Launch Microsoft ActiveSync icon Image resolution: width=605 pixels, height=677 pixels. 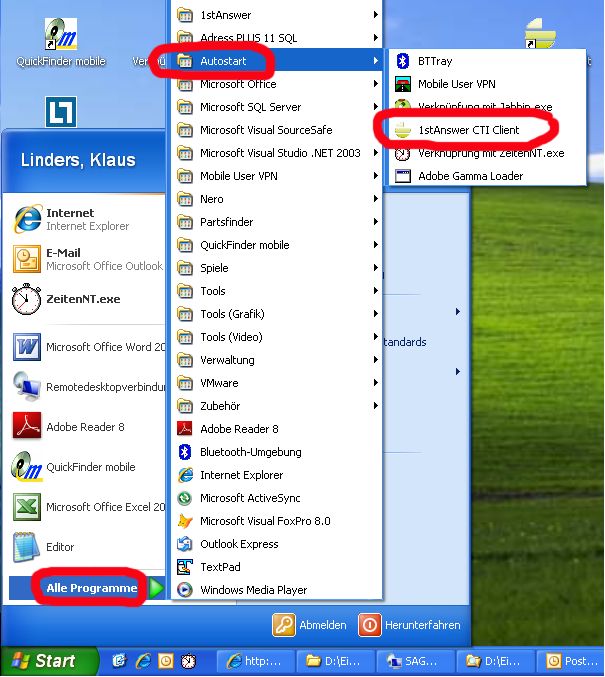coord(184,498)
